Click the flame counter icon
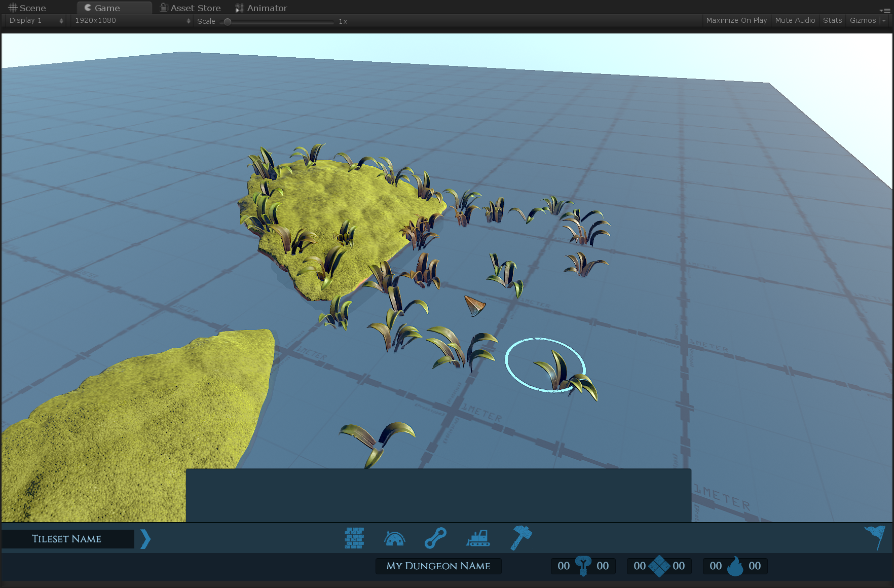 tap(735, 566)
